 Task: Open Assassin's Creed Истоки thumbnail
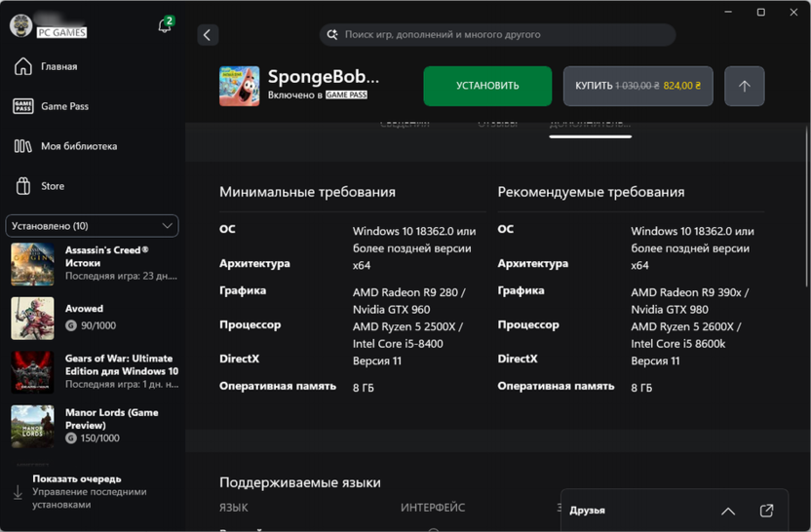32,264
